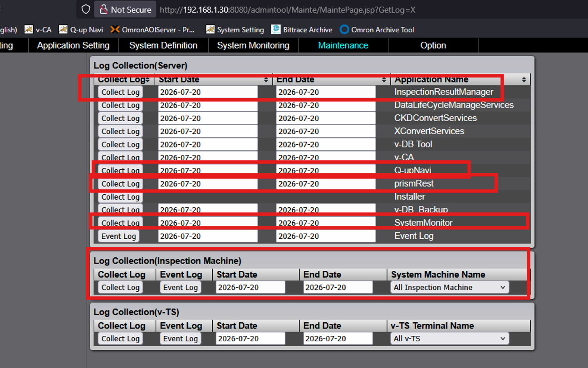Screen dimensions: 588x368
Task: Edit DataLifeCycleManageServices Start Date field
Action: 208,105
